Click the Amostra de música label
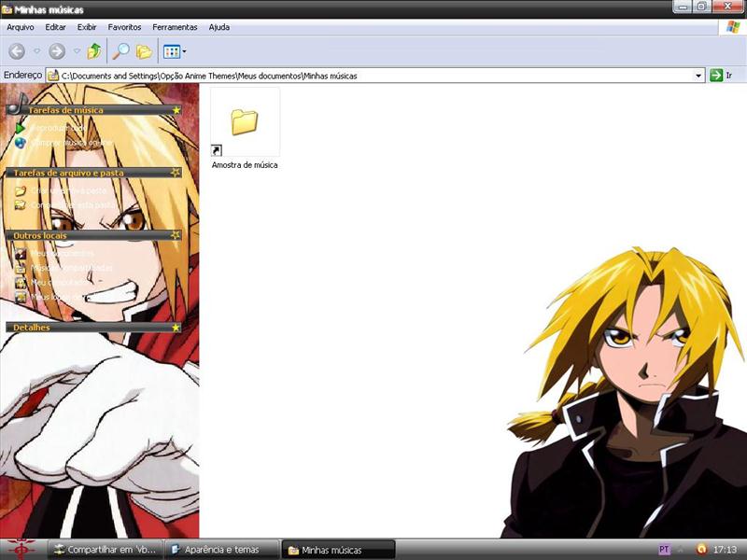The width and height of the screenshot is (747, 560). pos(245,165)
